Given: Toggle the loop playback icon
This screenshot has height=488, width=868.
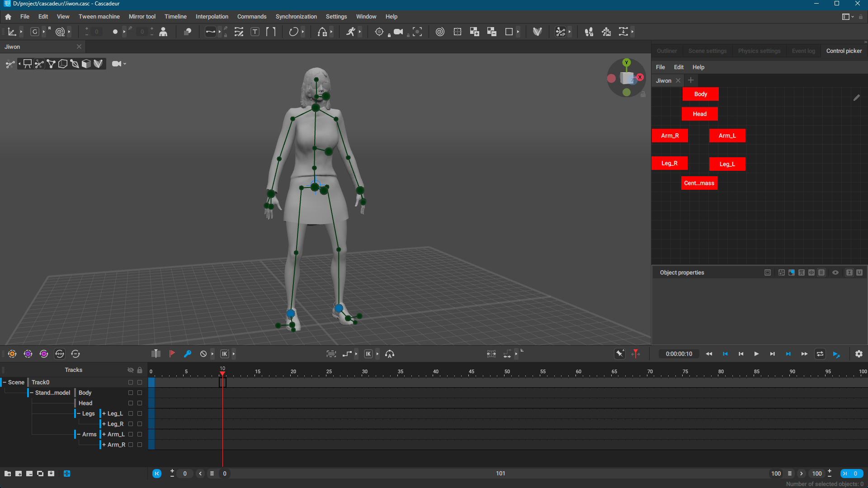Looking at the screenshot, I should (x=820, y=354).
